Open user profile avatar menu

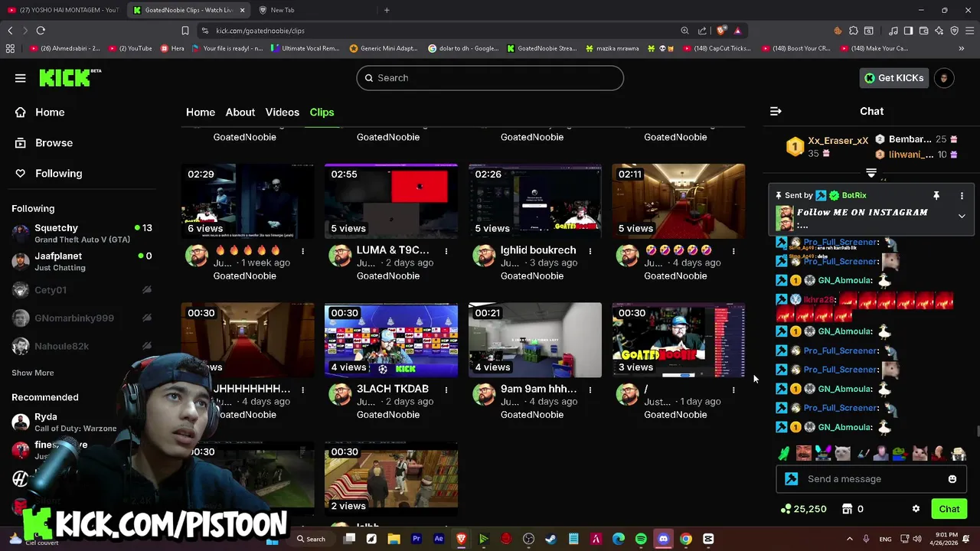(944, 78)
